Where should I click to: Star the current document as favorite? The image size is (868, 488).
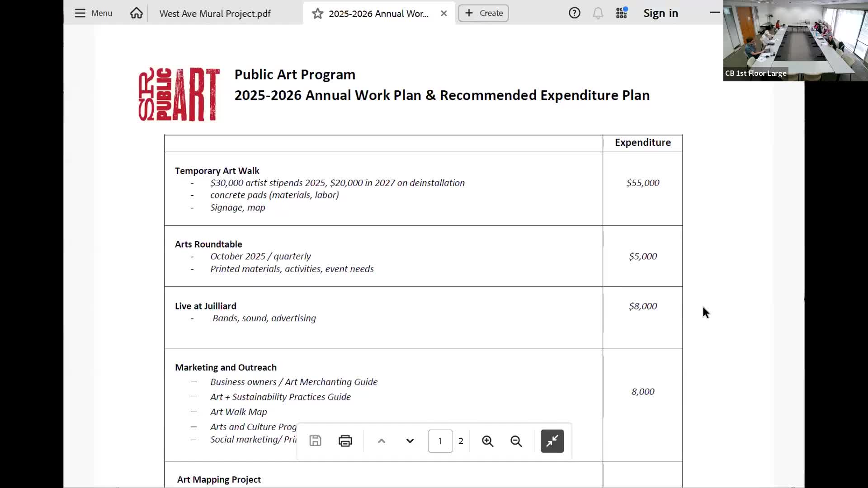click(x=318, y=14)
